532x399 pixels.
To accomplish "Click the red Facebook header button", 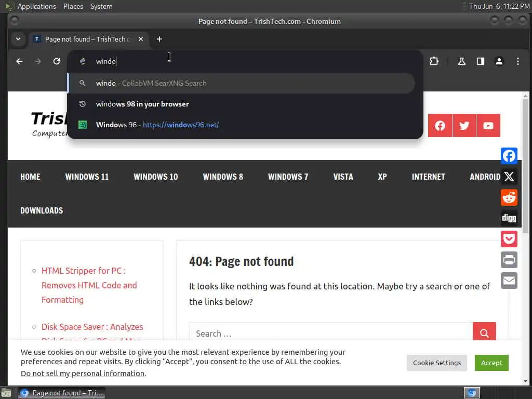I will tap(440, 126).
